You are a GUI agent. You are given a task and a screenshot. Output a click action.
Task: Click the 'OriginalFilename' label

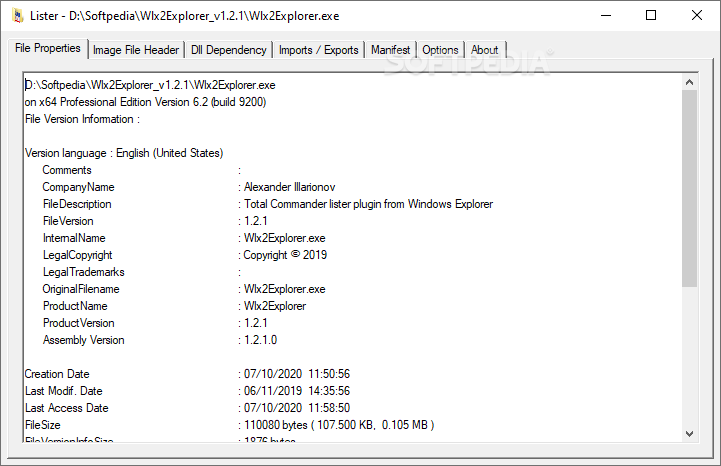(x=81, y=289)
